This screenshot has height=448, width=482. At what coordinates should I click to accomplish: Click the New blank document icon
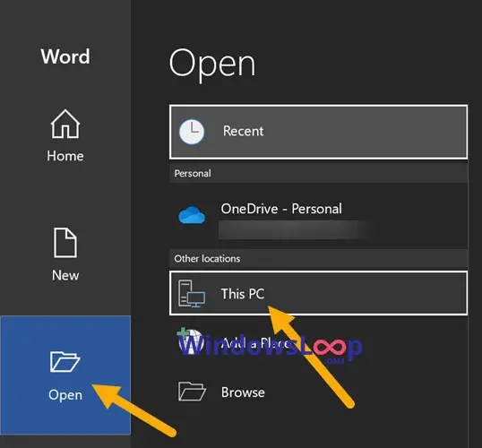65,243
